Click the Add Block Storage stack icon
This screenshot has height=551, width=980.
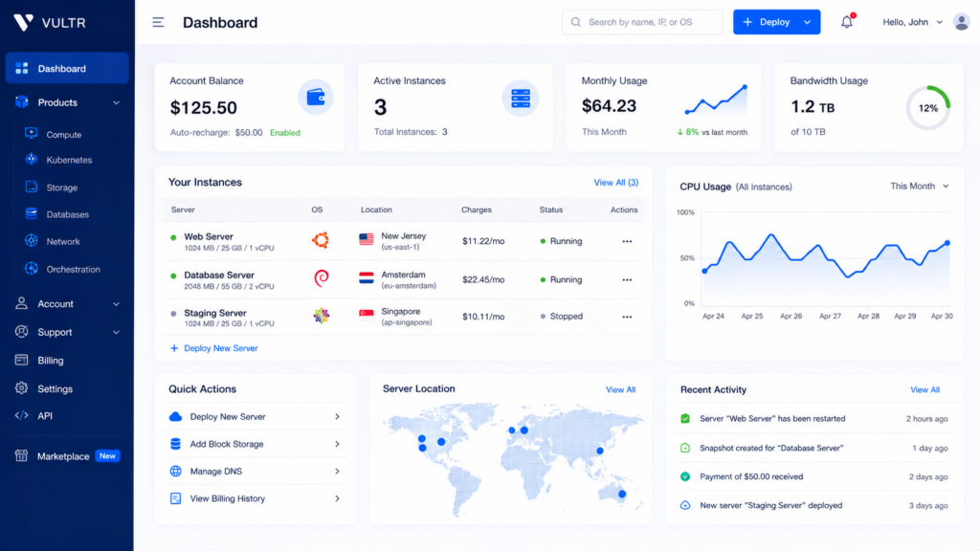click(x=176, y=444)
